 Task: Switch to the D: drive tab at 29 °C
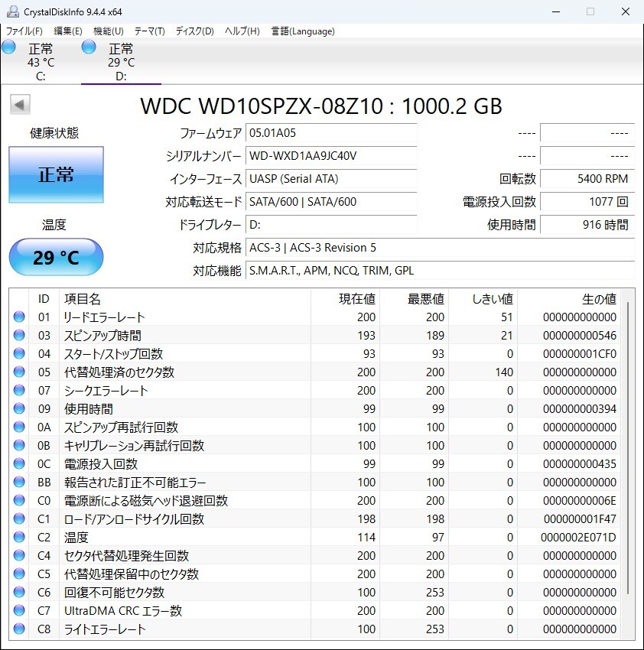[x=121, y=62]
